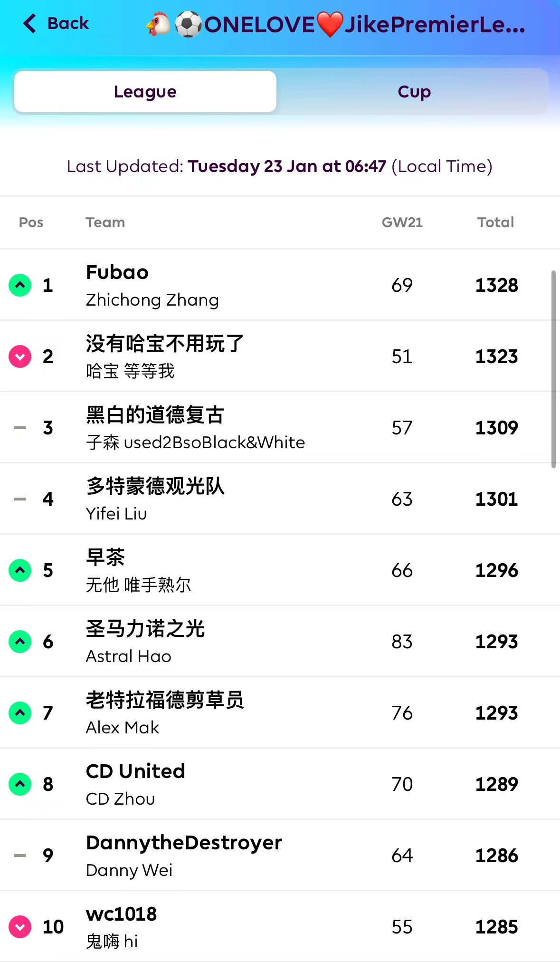Click the grey dash at position 3
The image size is (560, 962).
pos(20,428)
